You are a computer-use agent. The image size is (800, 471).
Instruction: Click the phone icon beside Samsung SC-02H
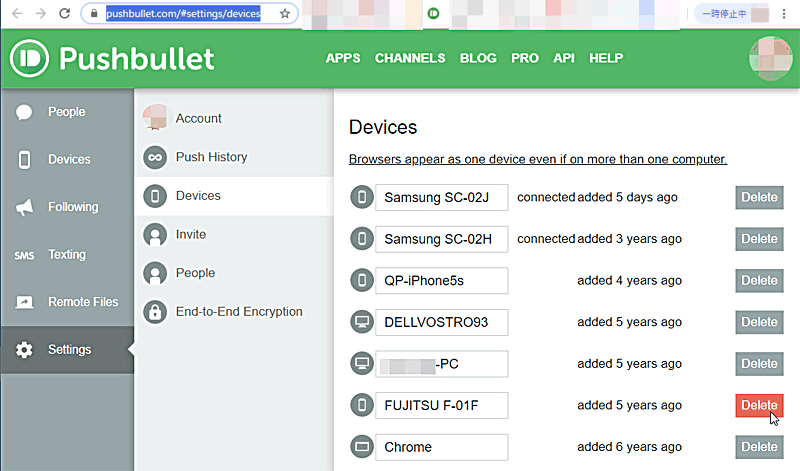(362, 239)
